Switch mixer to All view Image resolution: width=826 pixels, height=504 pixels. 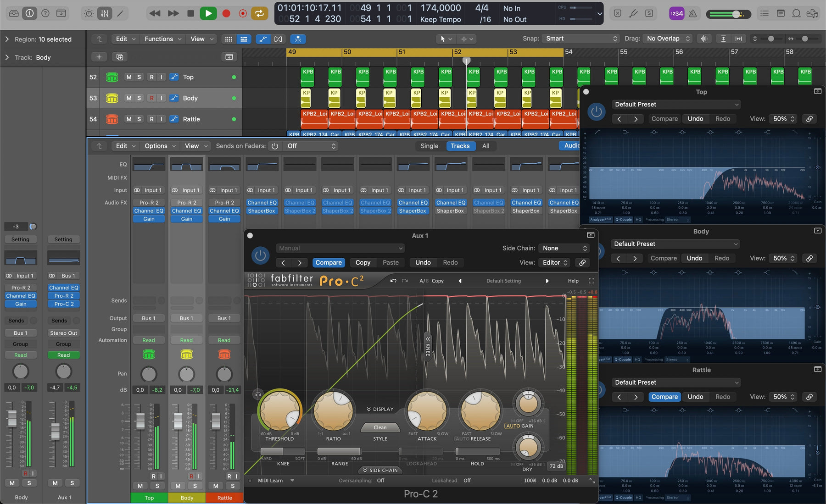pos(486,146)
